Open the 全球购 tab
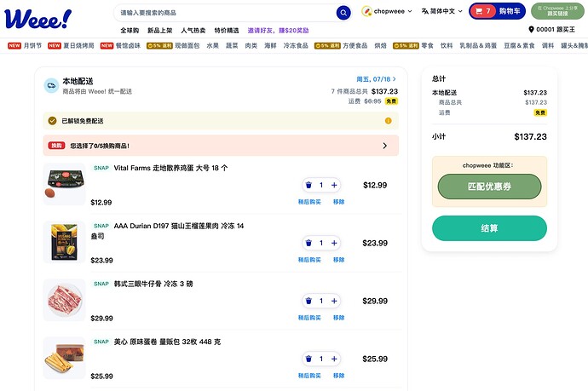Viewport: 588px width, 391px height. click(x=130, y=31)
